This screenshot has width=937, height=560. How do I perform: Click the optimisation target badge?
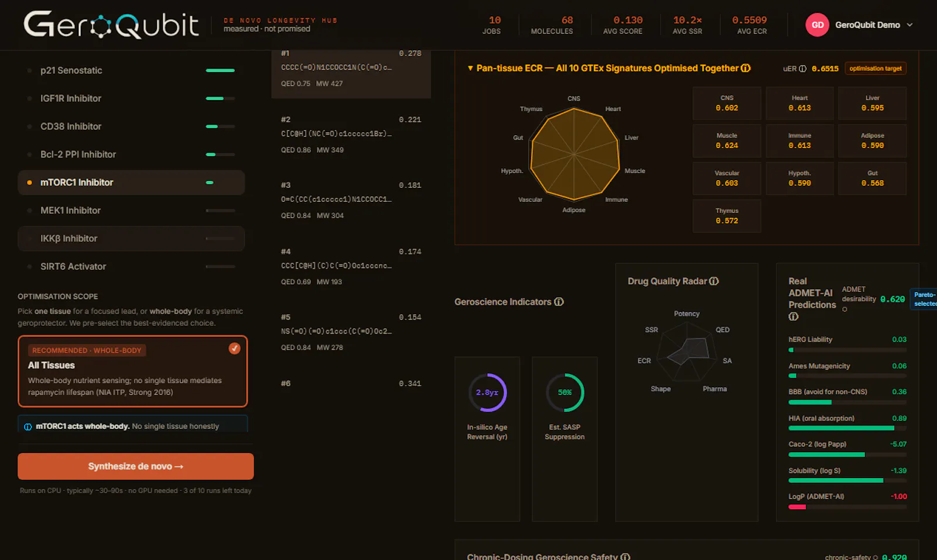(x=876, y=68)
